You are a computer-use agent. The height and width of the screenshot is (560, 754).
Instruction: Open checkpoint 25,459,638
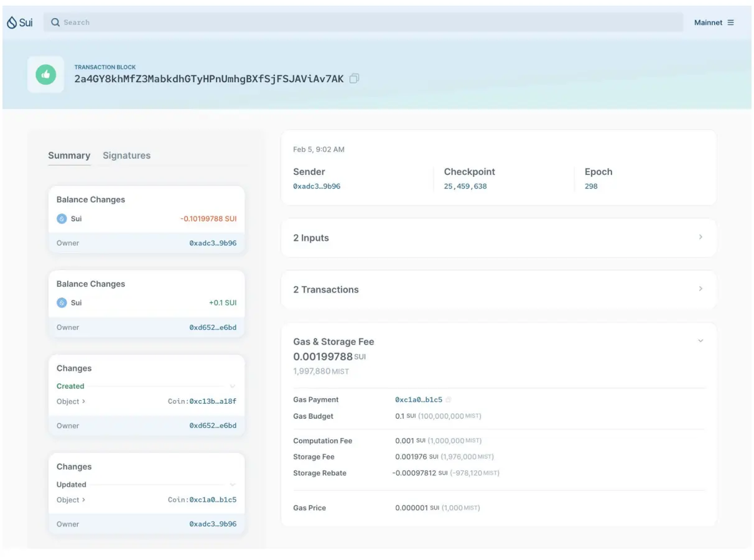click(465, 186)
